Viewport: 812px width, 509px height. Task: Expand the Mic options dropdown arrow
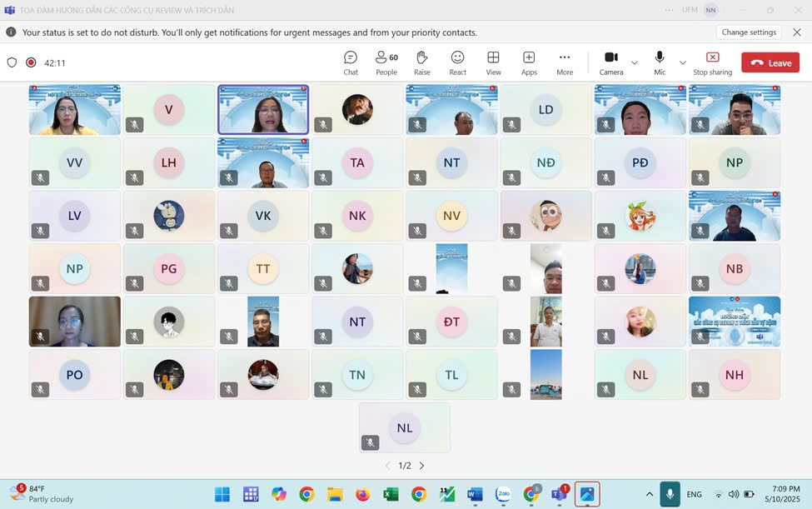coord(683,62)
